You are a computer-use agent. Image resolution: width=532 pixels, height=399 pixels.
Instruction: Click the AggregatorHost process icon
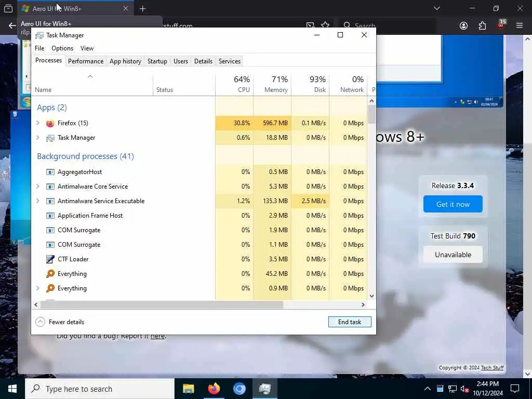(50, 172)
